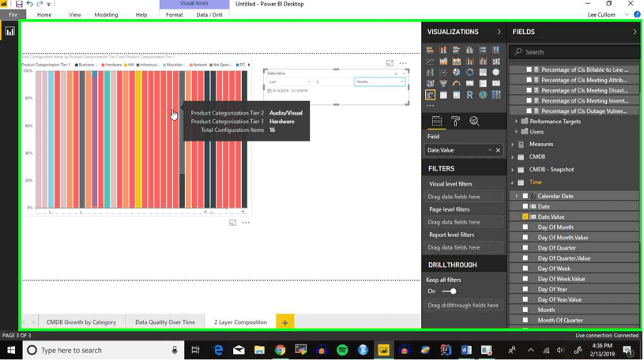Open the Analytics magnifier tab
The image size is (644, 361).
click(x=474, y=121)
